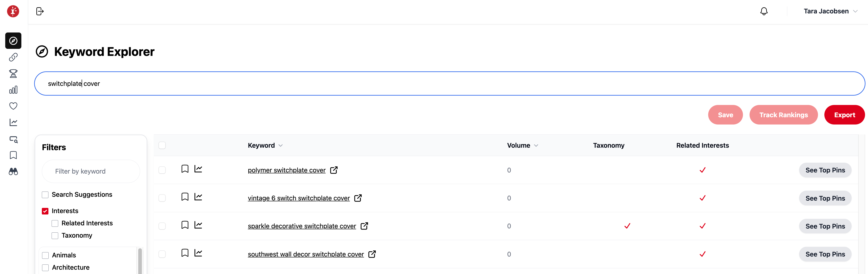
Task: Open the binoculars icon in sidebar
Action: tap(13, 172)
